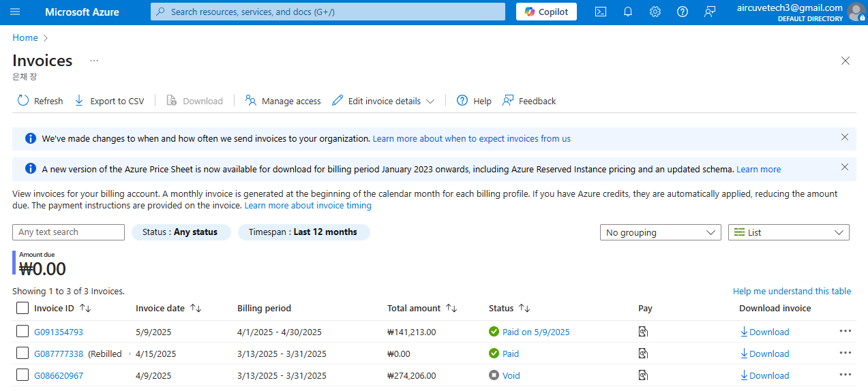
Task: Expand the No grouping dropdown
Action: [660, 232]
